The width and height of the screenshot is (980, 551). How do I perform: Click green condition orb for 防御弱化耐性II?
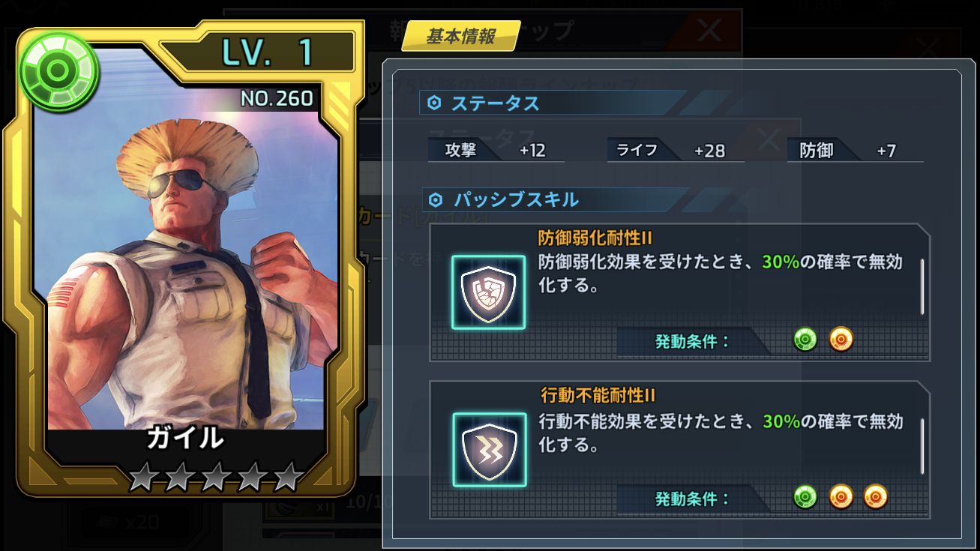point(805,340)
